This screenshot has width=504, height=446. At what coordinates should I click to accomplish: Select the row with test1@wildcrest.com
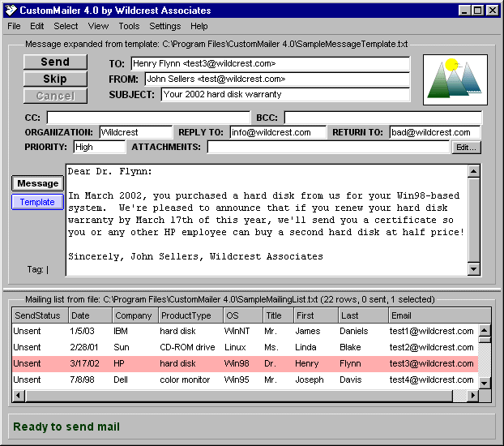point(246,331)
